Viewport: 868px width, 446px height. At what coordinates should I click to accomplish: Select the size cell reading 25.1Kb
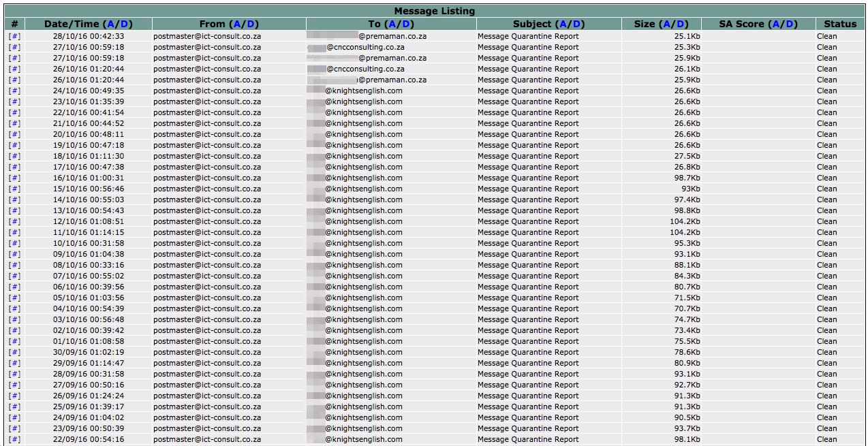[x=661, y=36]
